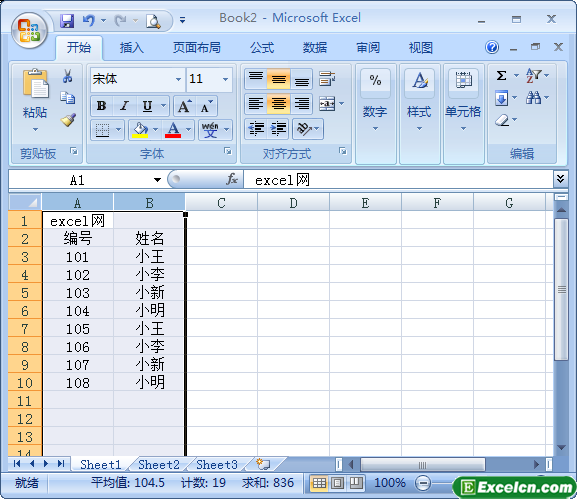Open the Sort and Filter tool
Viewport: 577px width, 499px height.
click(533, 75)
